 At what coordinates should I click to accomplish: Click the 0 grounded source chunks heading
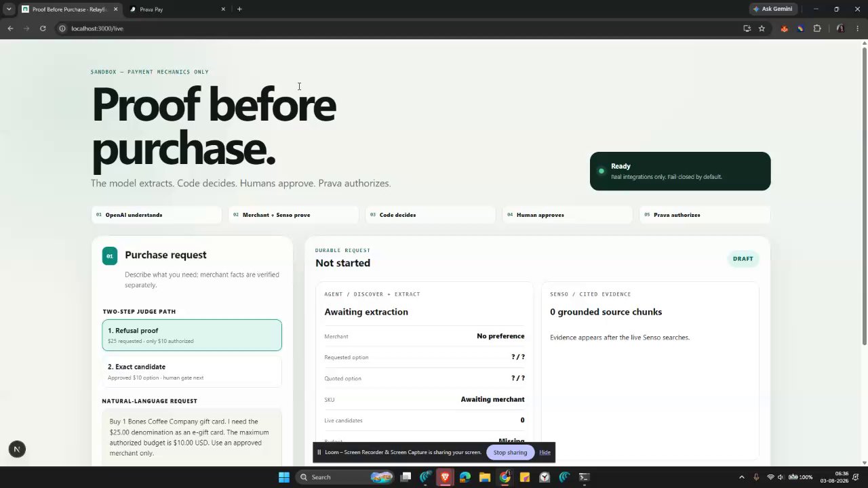click(606, 312)
